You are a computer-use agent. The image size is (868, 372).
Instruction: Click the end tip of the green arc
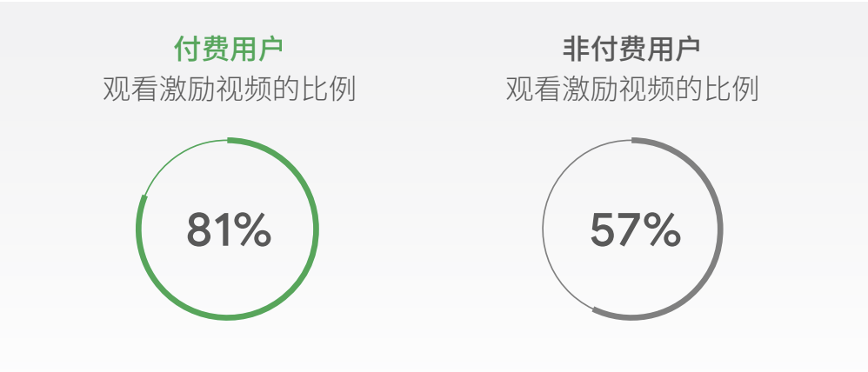[x=142, y=197]
